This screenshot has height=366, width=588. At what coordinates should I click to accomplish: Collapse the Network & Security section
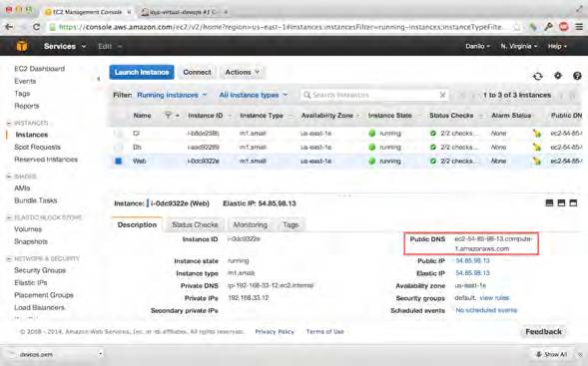[9, 258]
